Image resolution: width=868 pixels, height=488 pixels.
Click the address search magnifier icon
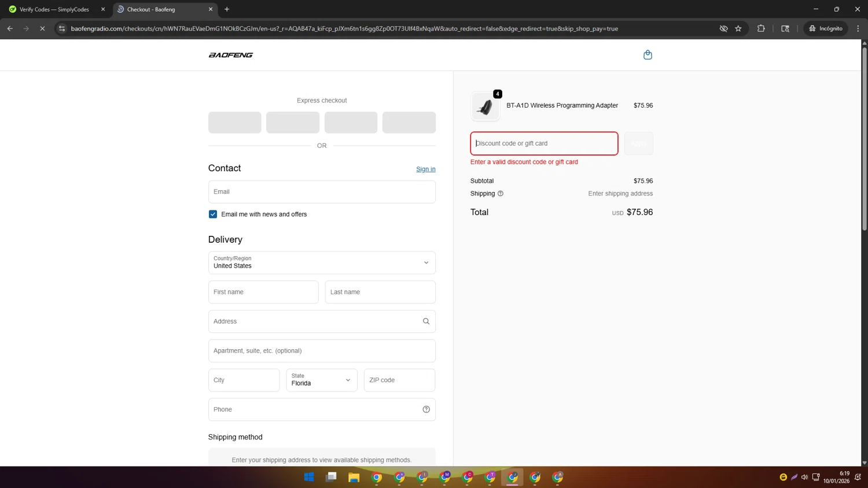pyautogui.click(x=426, y=321)
